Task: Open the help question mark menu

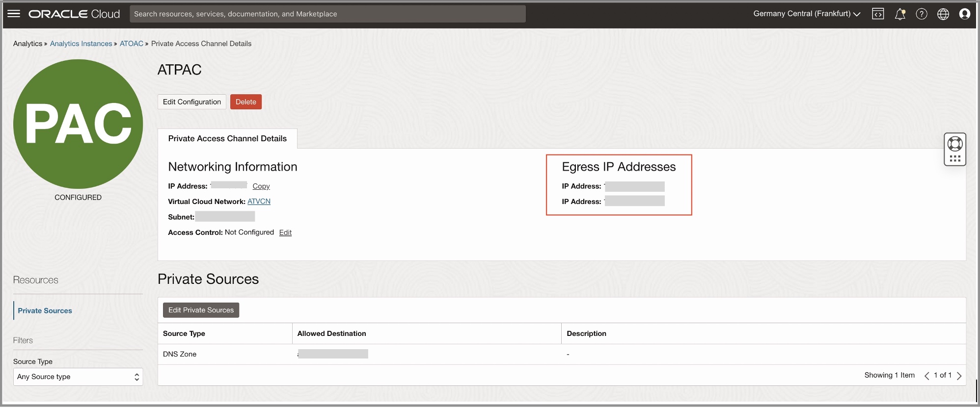Action: tap(922, 14)
